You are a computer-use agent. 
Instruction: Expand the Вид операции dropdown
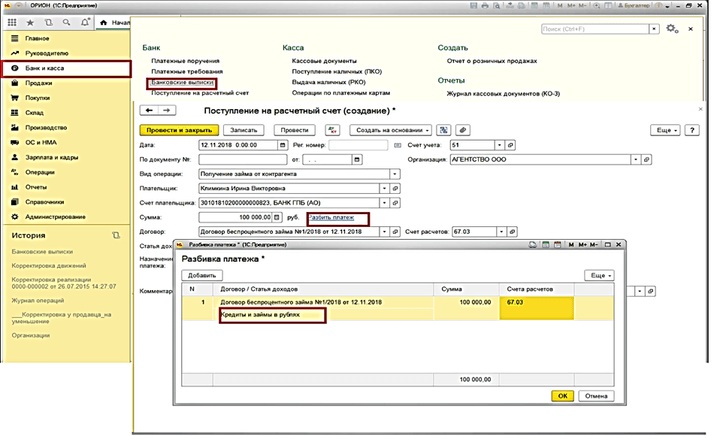395,173
